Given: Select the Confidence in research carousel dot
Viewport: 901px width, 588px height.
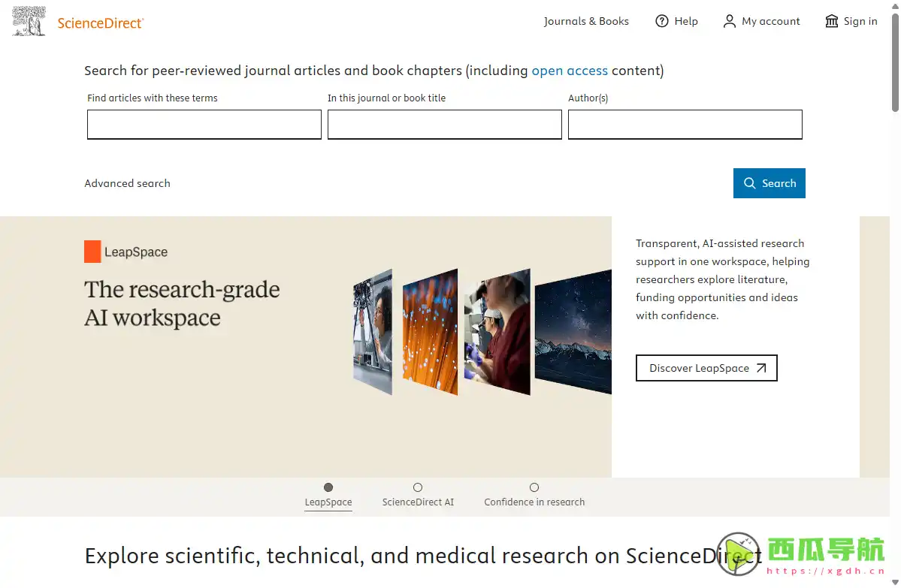Looking at the screenshot, I should click(534, 487).
